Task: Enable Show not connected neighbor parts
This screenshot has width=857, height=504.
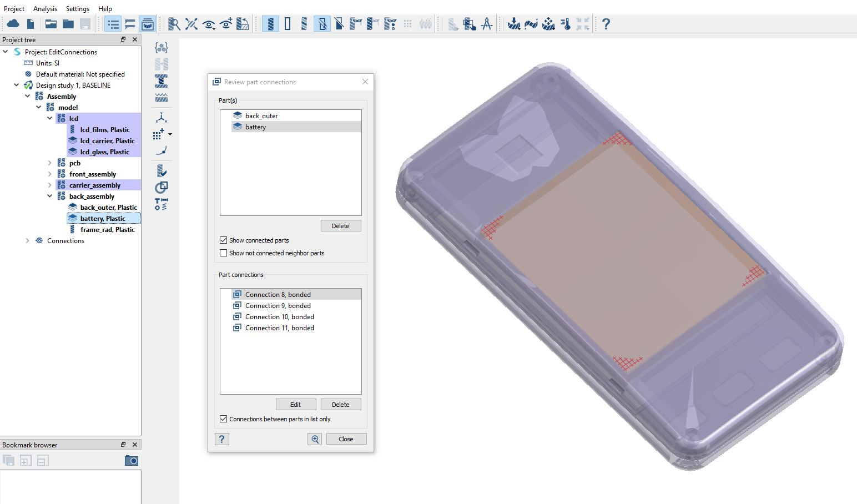Action: click(224, 253)
